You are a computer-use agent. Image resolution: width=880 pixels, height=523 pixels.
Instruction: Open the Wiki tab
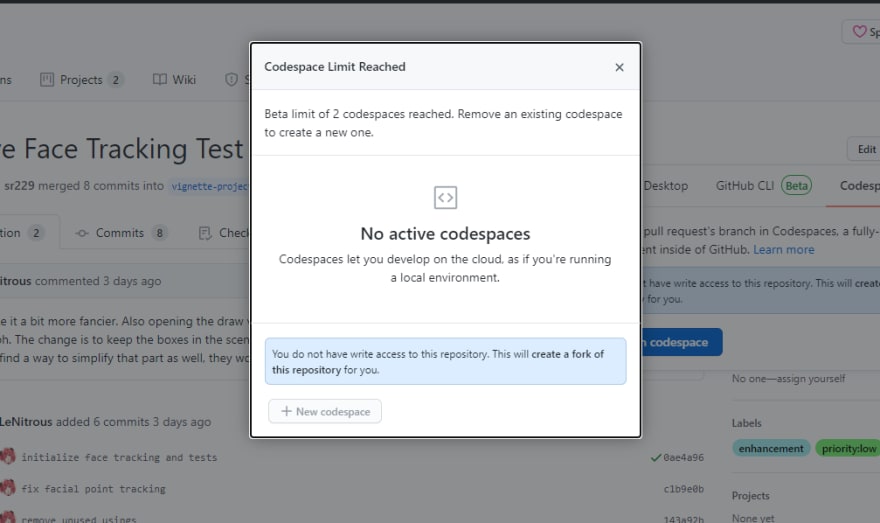coord(175,80)
